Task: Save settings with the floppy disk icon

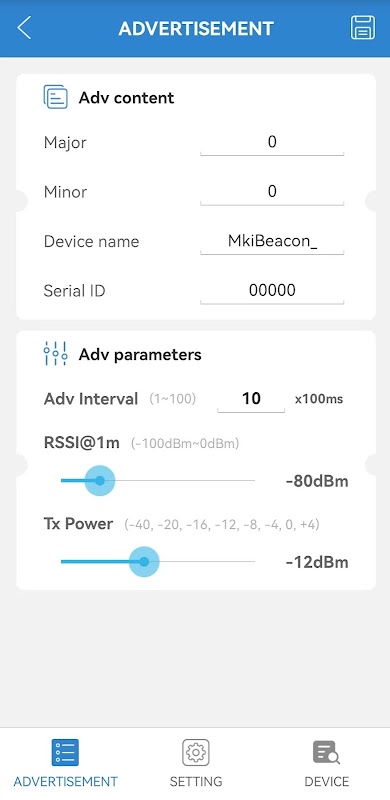Action: [x=363, y=28]
